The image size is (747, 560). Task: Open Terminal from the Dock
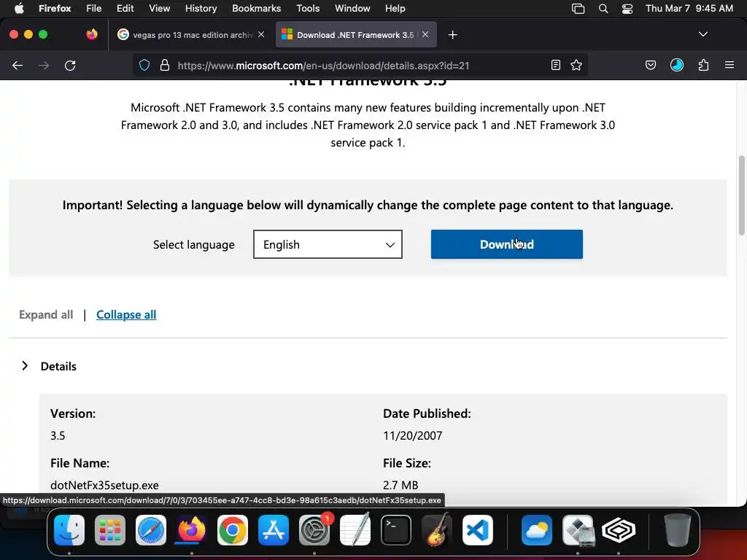(x=396, y=530)
